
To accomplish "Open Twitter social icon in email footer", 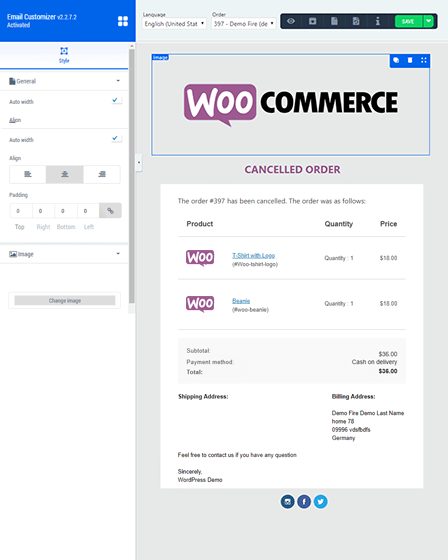I will pos(320,501).
